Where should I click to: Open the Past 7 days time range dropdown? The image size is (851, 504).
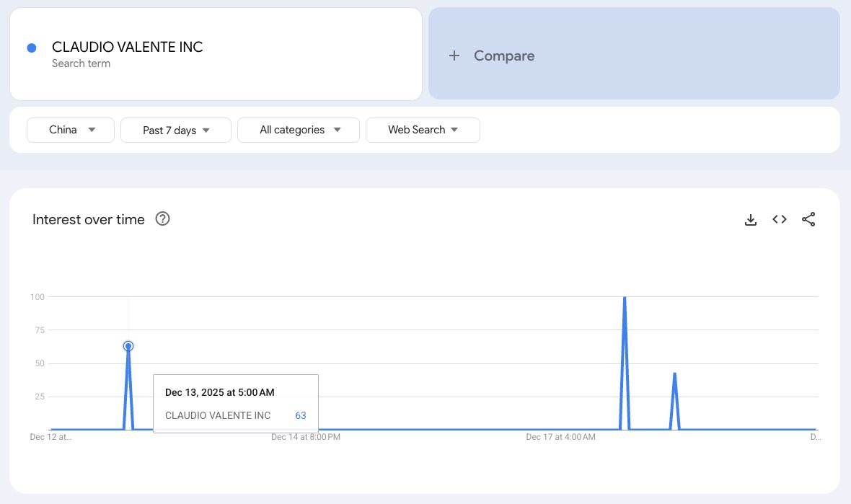[x=175, y=130]
